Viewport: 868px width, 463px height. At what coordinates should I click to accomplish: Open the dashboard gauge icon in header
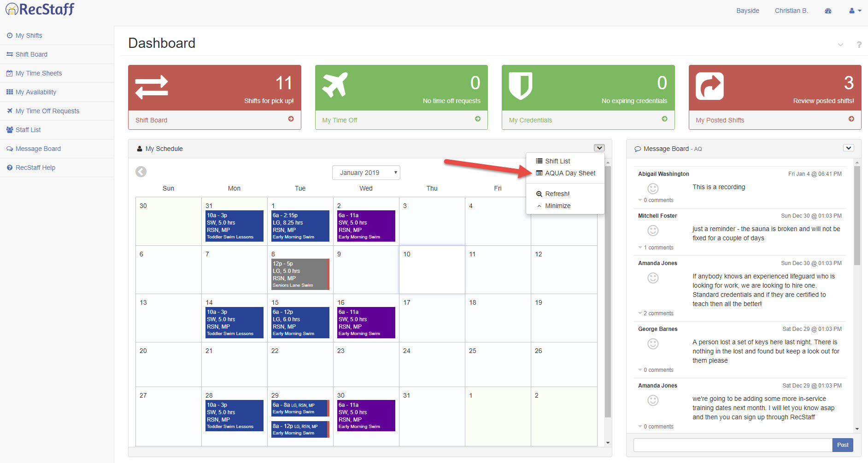(828, 11)
